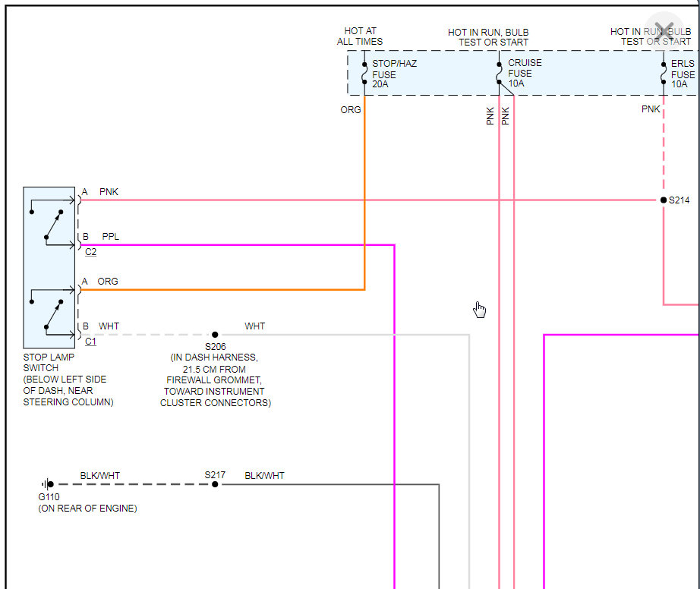Click the C1 connector label
The width and height of the screenshot is (700, 589).
(90, 342)
